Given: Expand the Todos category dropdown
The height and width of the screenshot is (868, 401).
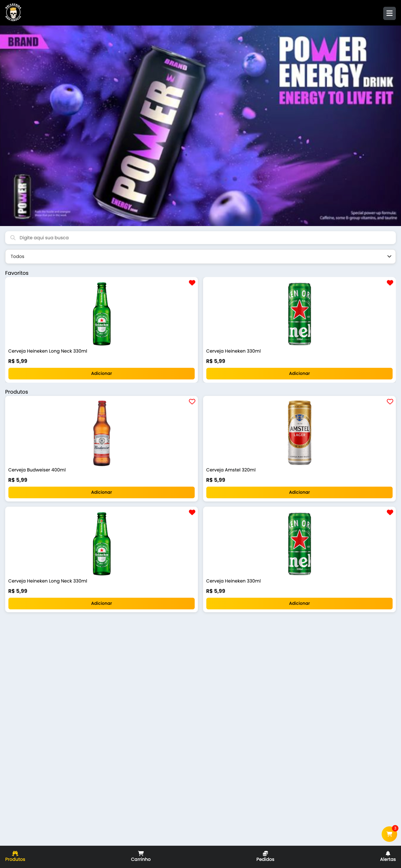Looking at the screenshot, I should [200, 256].
